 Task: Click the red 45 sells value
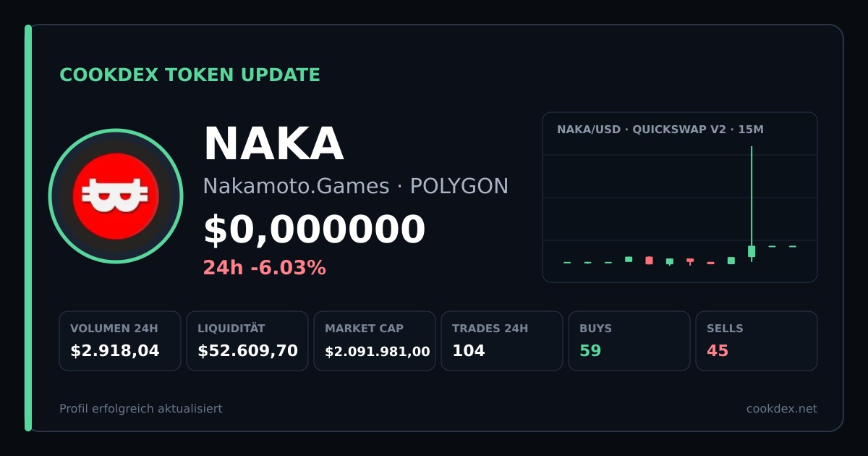pos(718,351)
